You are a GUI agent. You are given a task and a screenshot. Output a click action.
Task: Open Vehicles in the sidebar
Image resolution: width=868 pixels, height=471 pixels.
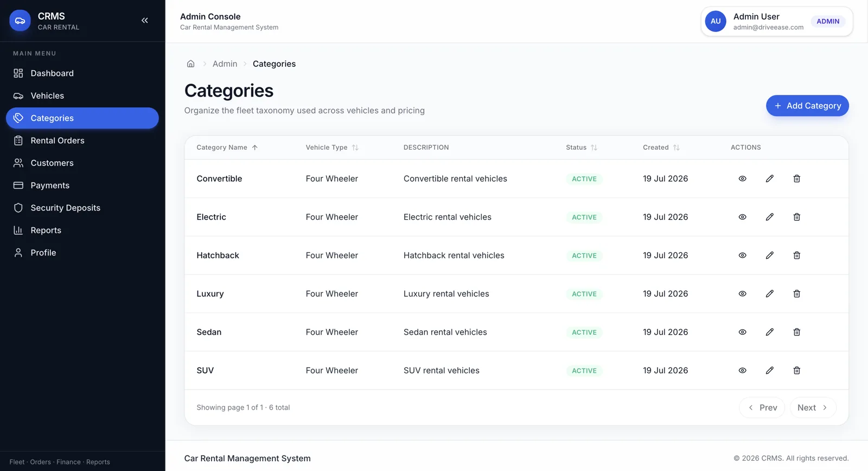click(x=82, y=96)
